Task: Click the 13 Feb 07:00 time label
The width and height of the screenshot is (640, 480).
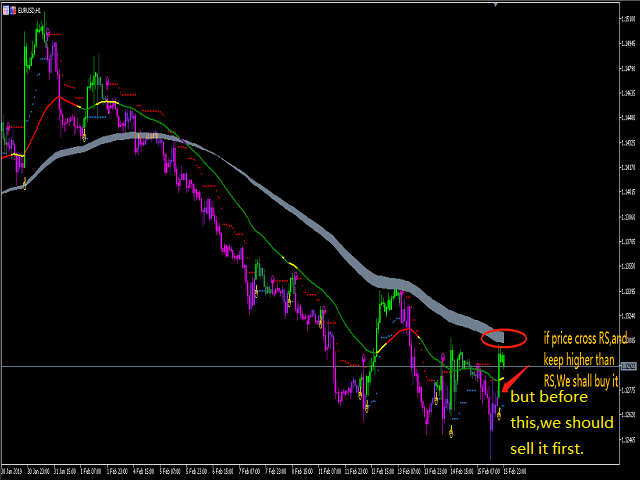Action: point(409,471)
